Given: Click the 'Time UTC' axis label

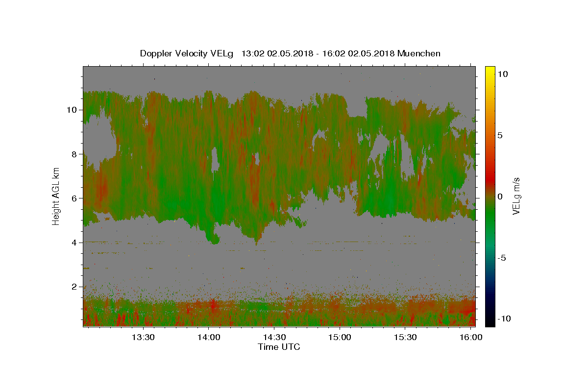Looking at the screenshot, I should pos(279,347).
